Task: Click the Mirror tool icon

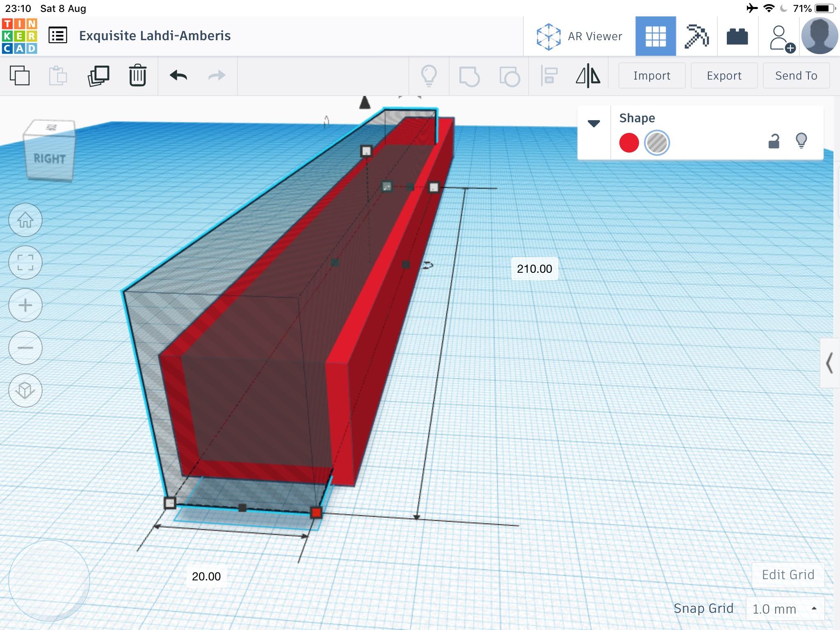Action: click(588, 75)
